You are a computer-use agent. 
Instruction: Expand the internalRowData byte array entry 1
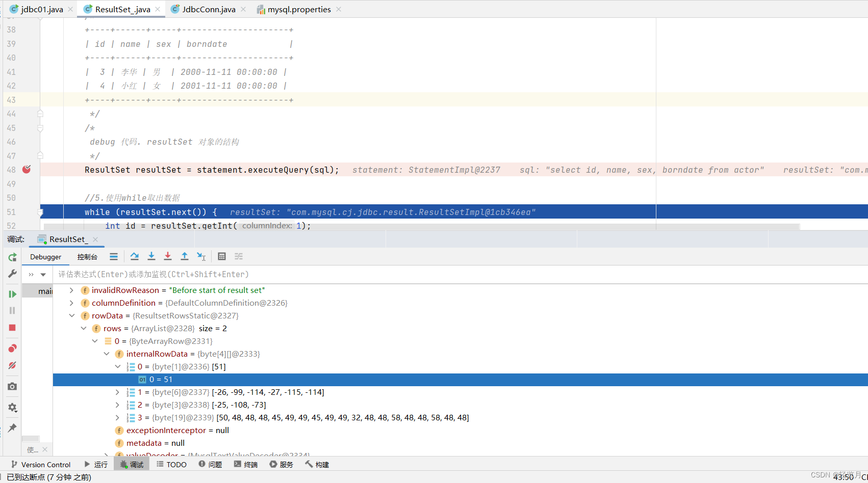(x=117, y=392)
